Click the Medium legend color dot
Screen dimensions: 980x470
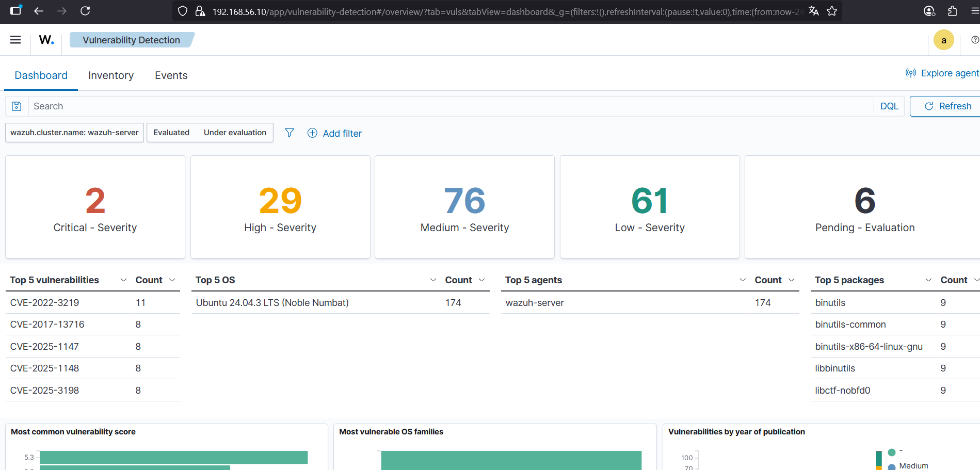(x=892, y=466)
